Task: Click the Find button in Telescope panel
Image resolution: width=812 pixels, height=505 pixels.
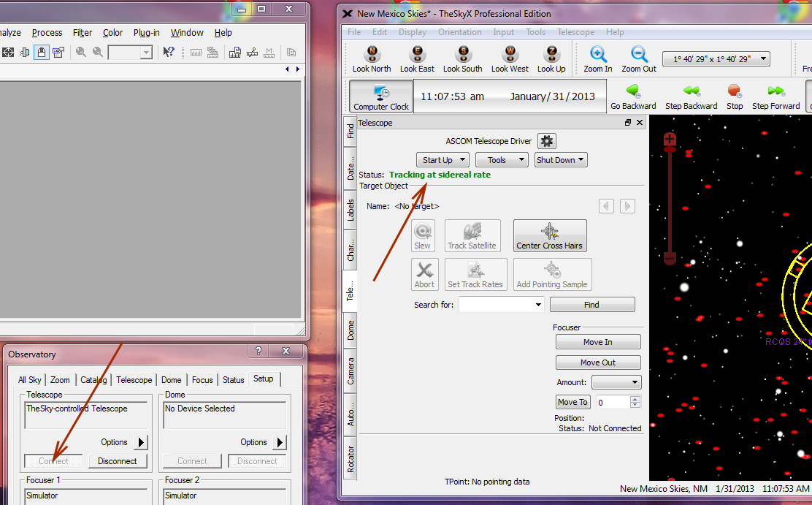Action: 592,305
